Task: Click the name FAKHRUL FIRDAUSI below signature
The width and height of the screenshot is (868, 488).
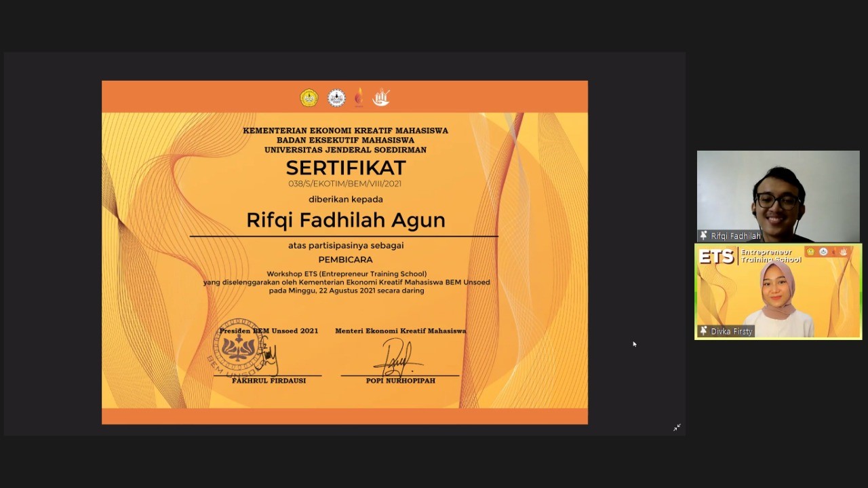Action: 269,381
